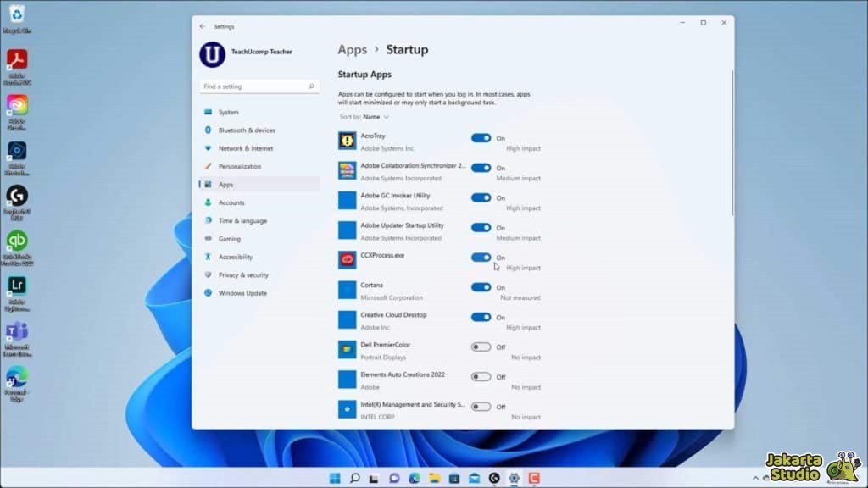Viewport: 868px width, 488px height.
Task: Open File Explorer from the taskbar
Action: [x=434, y=478]
